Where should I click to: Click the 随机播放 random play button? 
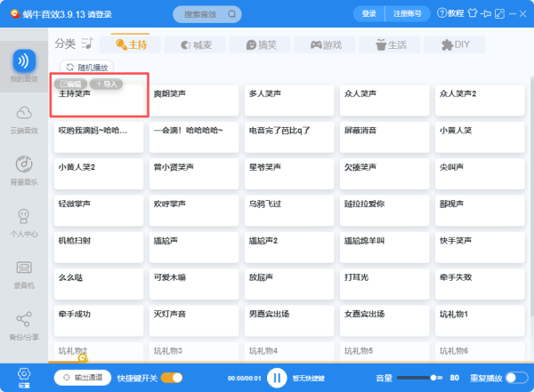click(87, 67)
